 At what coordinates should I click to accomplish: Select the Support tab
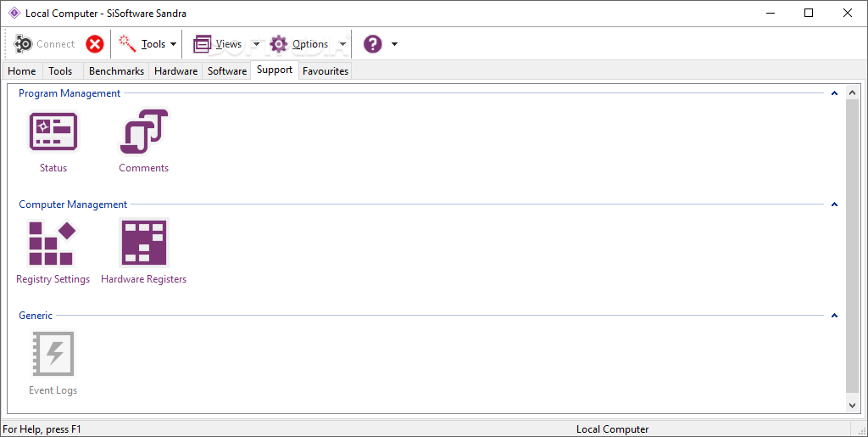click(x=275, y=70)
